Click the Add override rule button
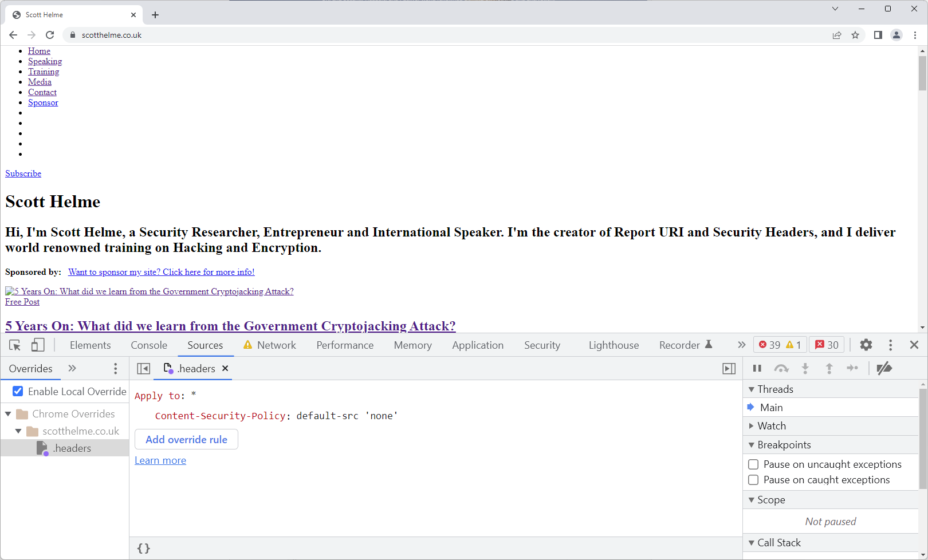The image size is (928, 560). (186, 439)
